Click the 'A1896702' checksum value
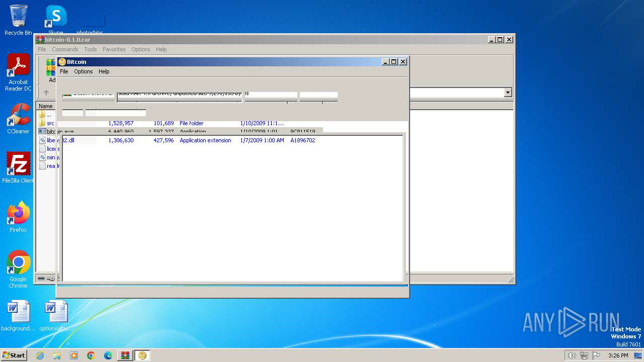 pyautogui.click(x=302, y=140)
